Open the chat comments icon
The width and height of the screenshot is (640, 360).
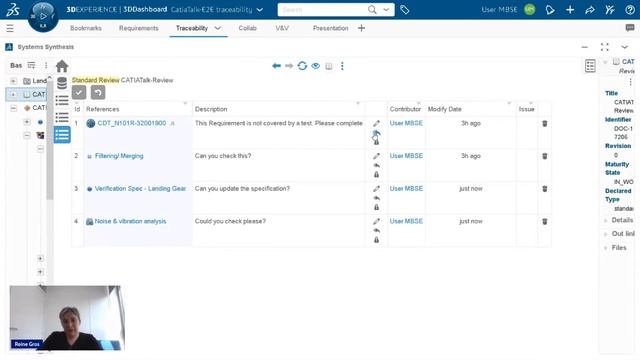click(x=630, y=28)
